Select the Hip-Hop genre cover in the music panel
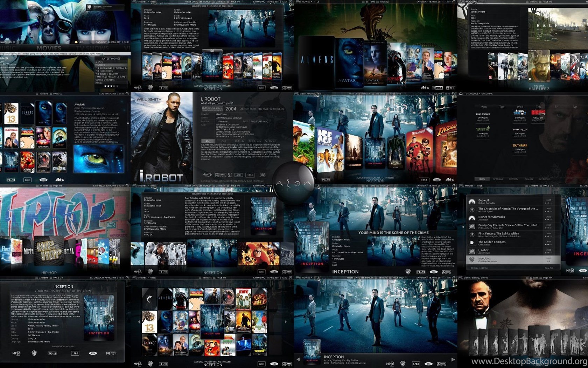The width and height of the screenshot is (588, 368). [49, 251]
